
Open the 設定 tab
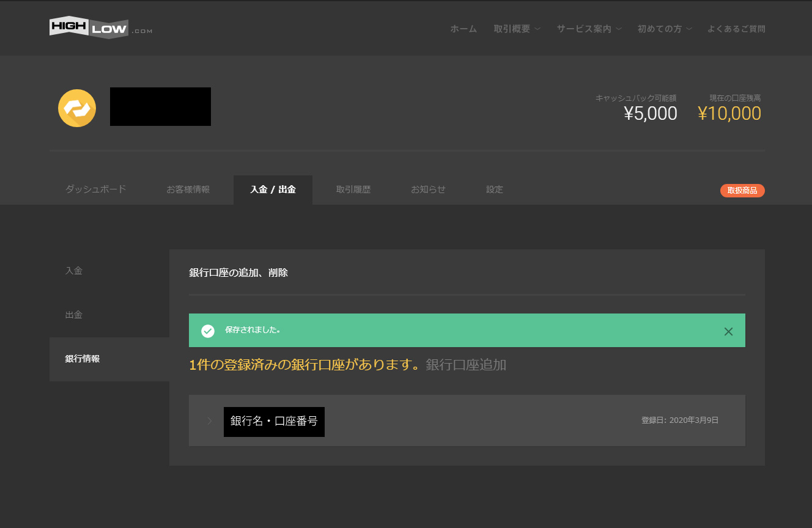tap(495, 189)
